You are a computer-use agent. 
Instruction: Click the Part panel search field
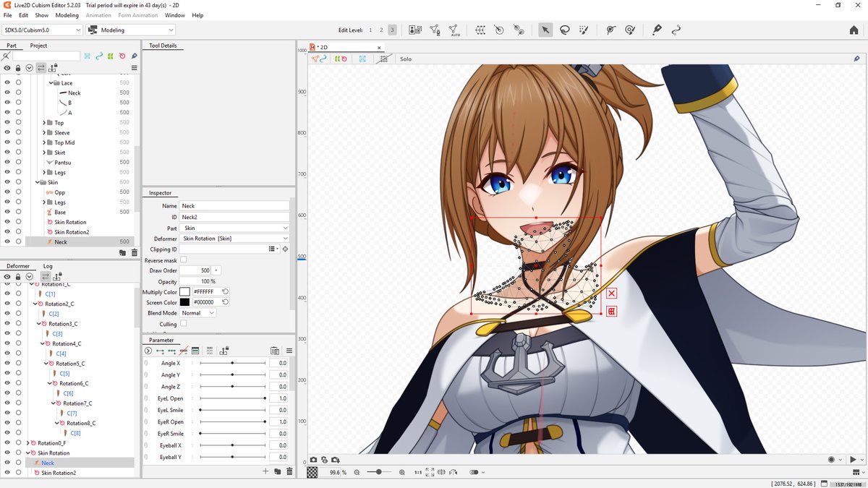tap(46, 56)
